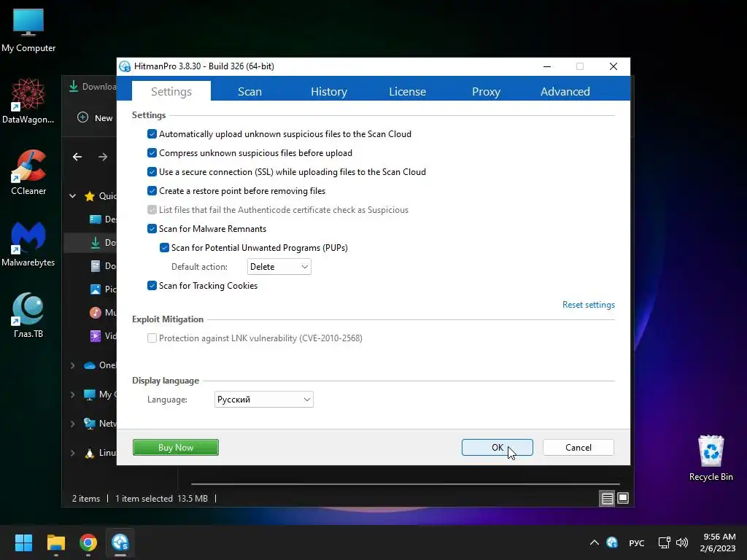
Task: Toggle Scan for Malware Remnants
Action: click(x=152, y=229)
